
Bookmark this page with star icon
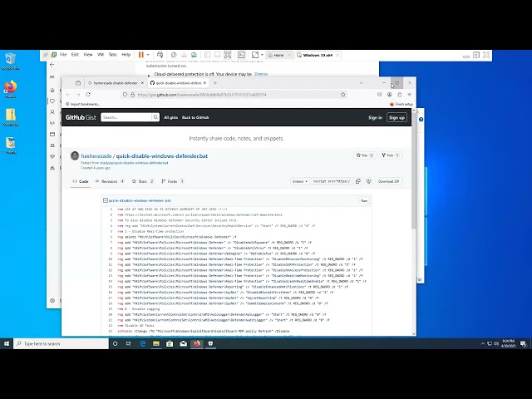point(343,94)
